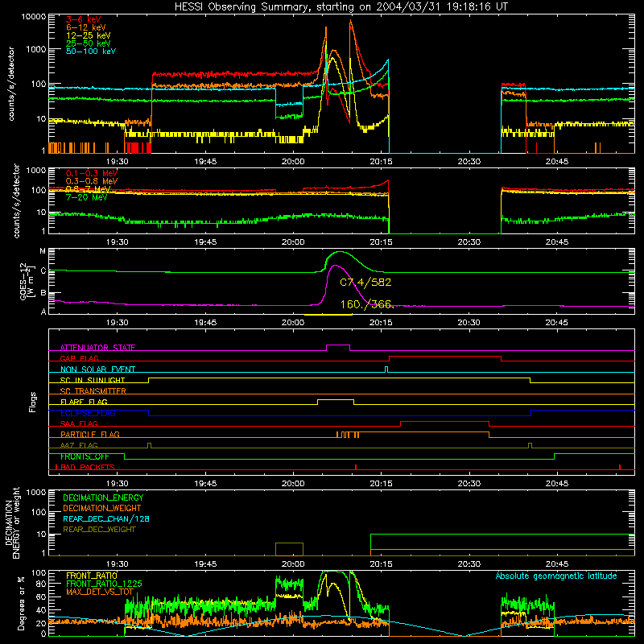
Task: Select the ECLIPSE_FLAG label
Action: 88,413
